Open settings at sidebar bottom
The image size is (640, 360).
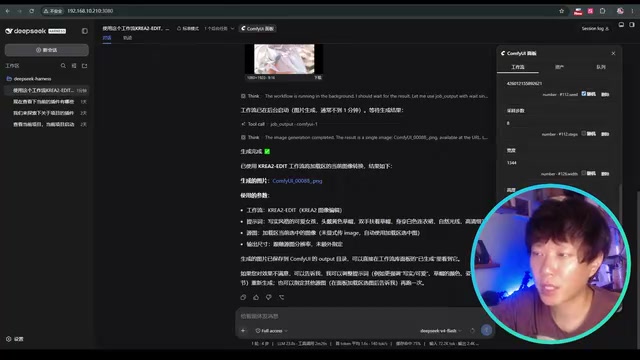pyautogui.click(x=15, y=339)
